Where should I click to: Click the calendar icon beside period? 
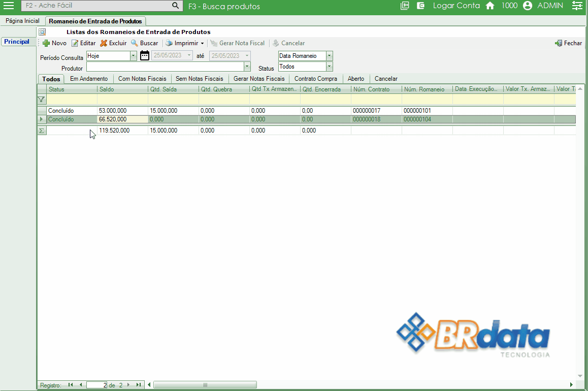[145, 56]
